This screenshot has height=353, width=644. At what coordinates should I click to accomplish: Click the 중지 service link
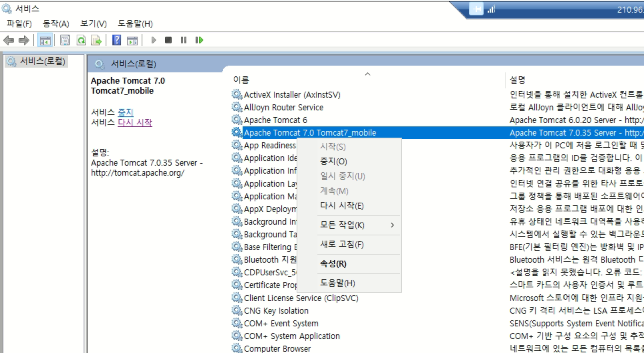click(126, 112)
